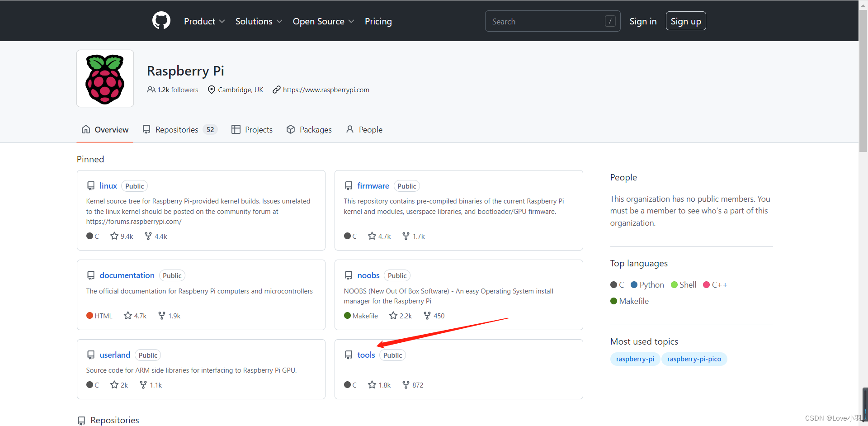View forks of linux (4.4k)
Image resolution: width=868 pixels, height=426 pixels.
pos(156,236)
